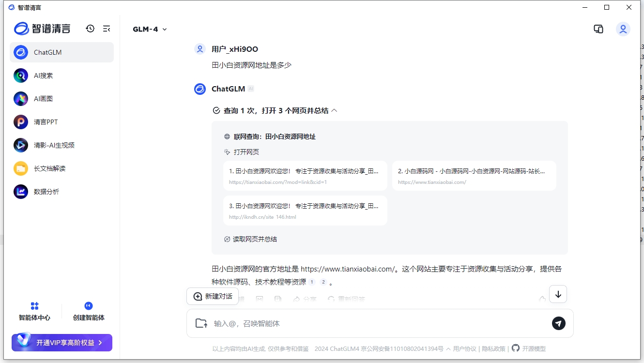Select ChatGLM in sidebar

(x=61, y=52)
